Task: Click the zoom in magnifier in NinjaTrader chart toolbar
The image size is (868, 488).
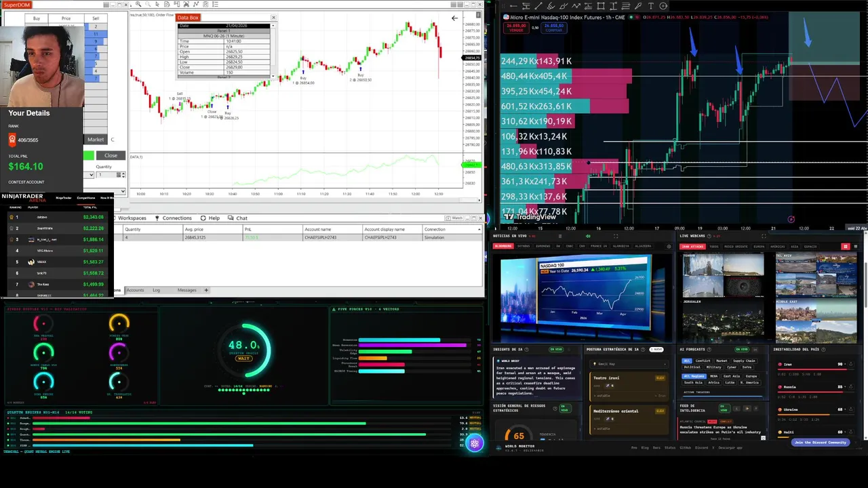Action: 138,4
